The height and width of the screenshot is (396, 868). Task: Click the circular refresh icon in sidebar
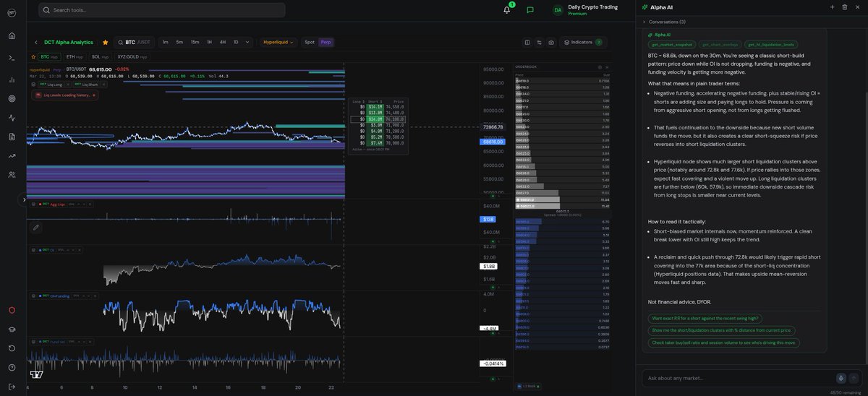[12, 348]
